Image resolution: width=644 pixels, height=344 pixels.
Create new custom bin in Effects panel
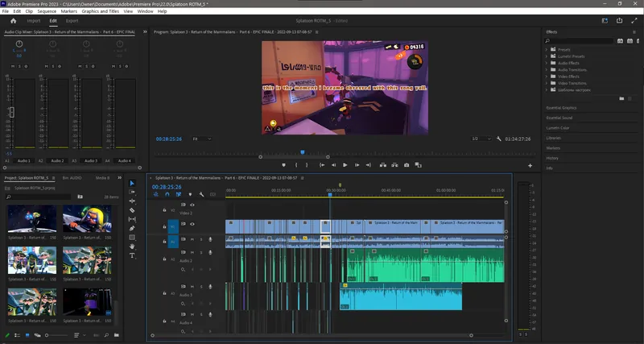point(621,98)
